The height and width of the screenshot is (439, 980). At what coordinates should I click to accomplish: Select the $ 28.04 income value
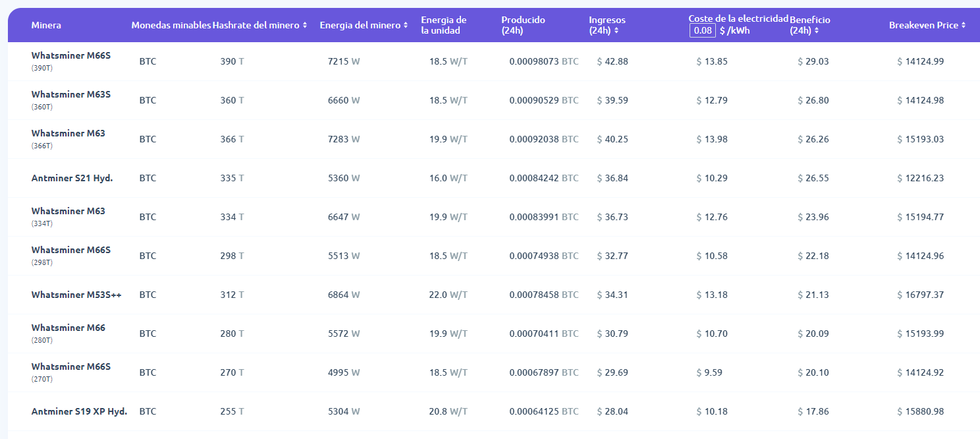(x=612, y=411)
